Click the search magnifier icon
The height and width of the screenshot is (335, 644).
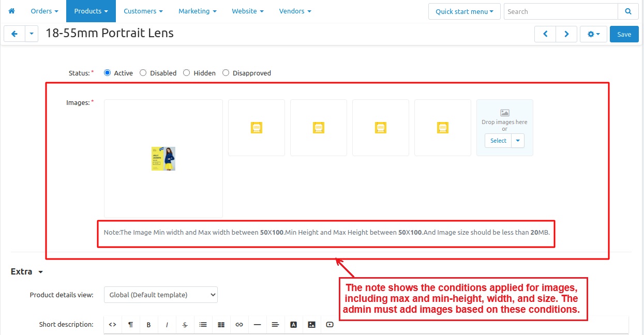(628, 11)
